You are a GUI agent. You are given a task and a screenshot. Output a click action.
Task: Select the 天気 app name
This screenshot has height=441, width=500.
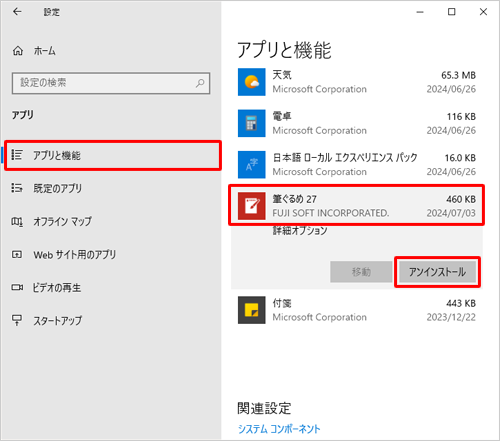[x=282, y=75]
